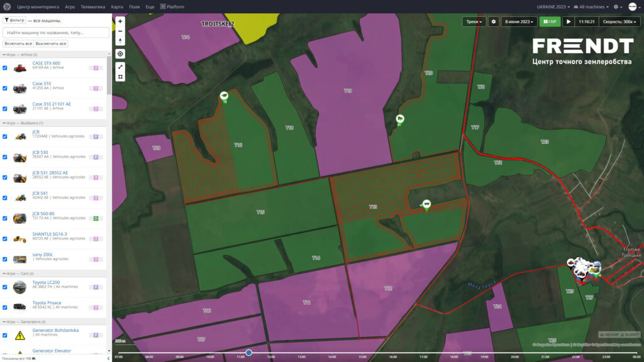Uncheck Case 310 checkbox
This screenshot has width=644, height=362.
click(5, 88)
